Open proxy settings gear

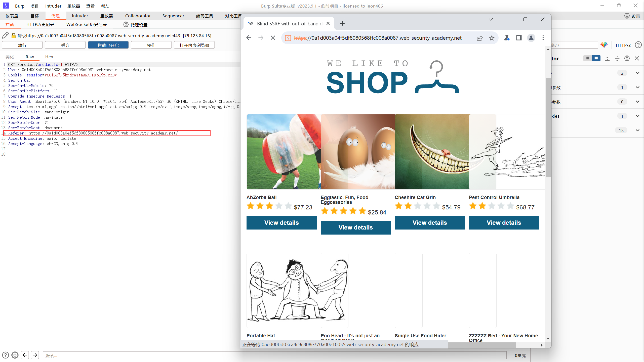tap(126, 24)
